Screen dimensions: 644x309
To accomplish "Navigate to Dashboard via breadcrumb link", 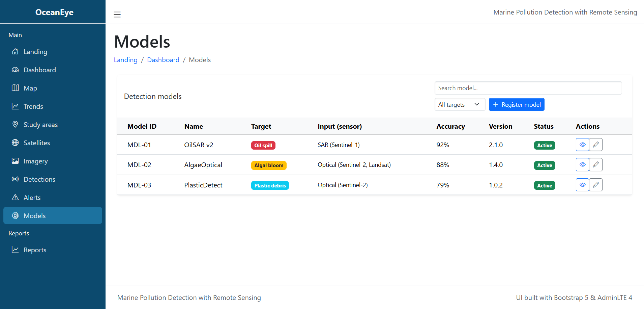I will (x=163, y=60).
